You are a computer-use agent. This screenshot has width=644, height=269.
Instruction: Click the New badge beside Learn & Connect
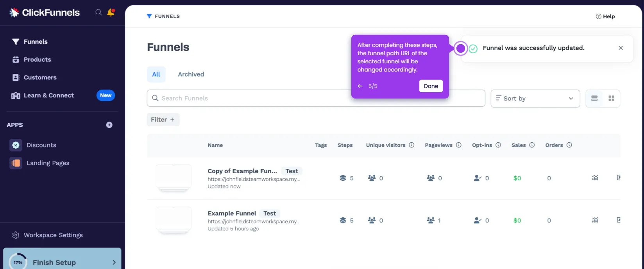click(106, 95)
